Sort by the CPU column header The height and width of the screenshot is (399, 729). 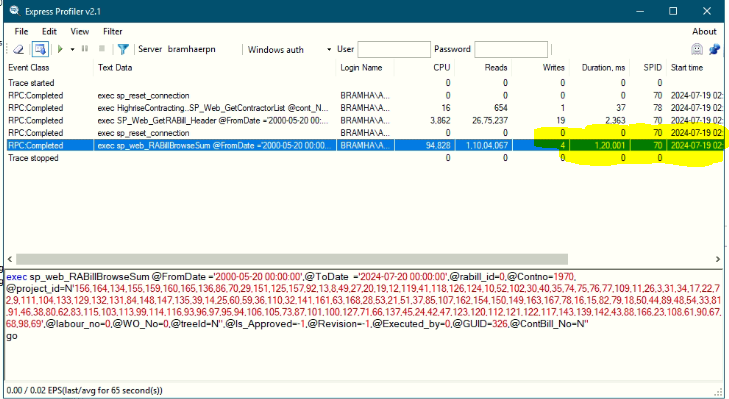point(424,67)
